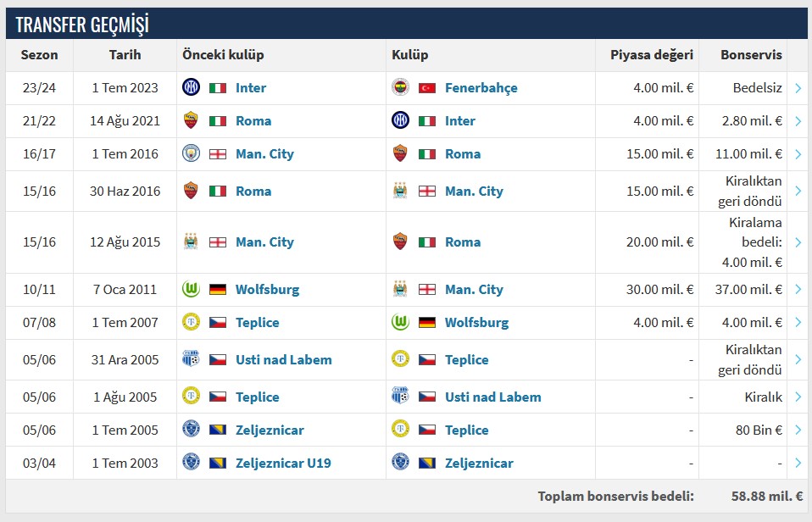Click the Bonservis column header
This screenshot has width=812, height=522.
click(751, 55)
